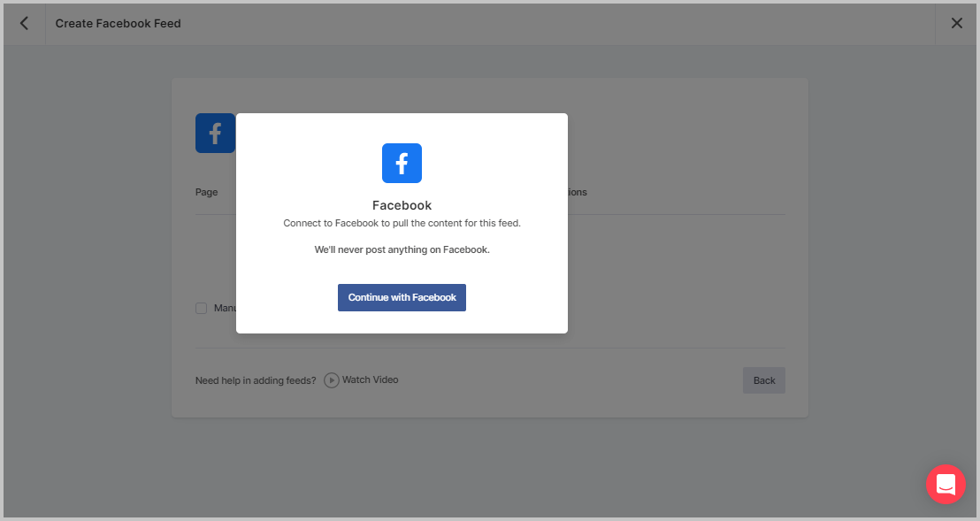
Task: Open the Watch Video tutorial link
Action: [x=371, y=379]
